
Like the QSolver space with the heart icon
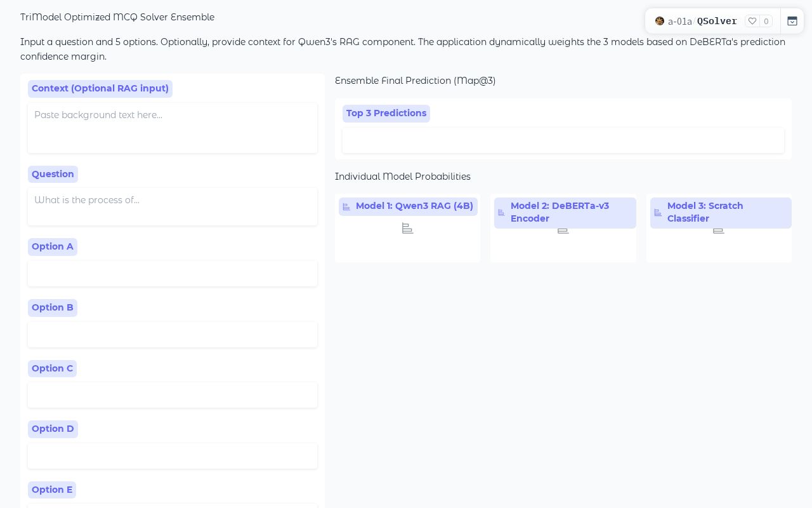(x=752, y=21)
